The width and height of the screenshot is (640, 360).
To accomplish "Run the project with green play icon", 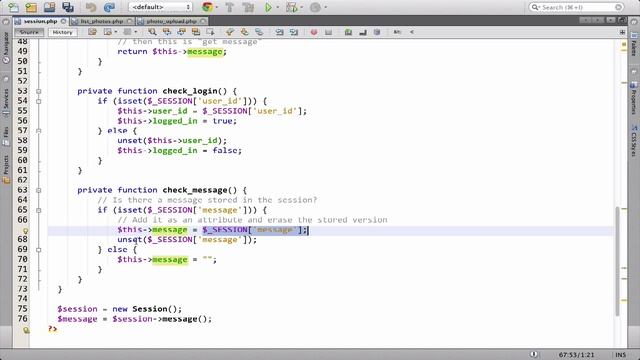I will point(268,7).
